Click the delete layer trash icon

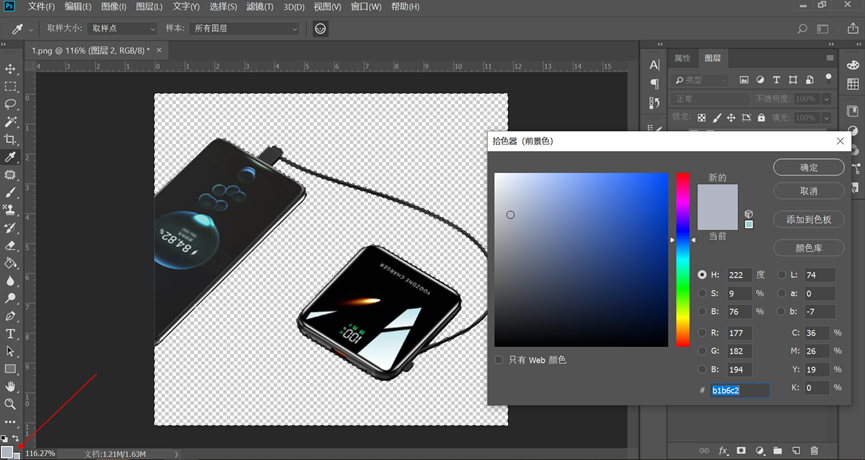tap(814, 451)
